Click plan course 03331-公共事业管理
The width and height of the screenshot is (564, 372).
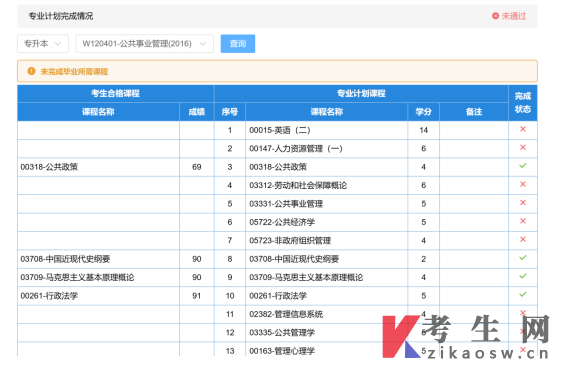tap(286, 204)
